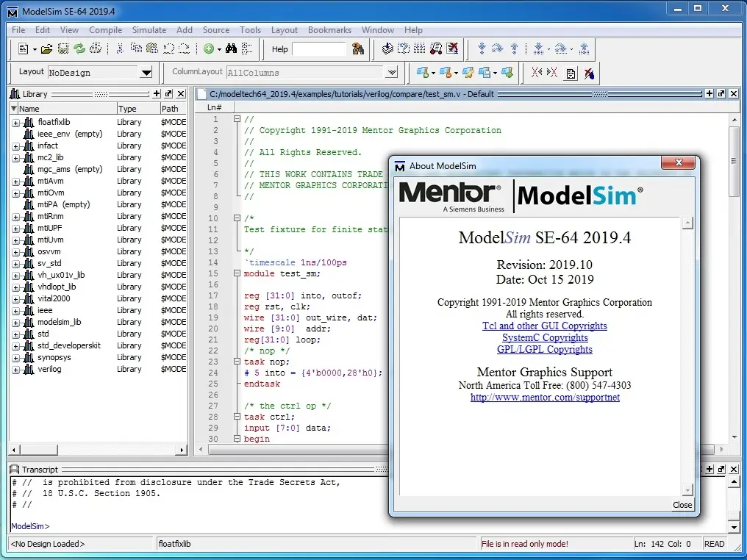
Task: Click the Edit Bookmarks pencil icon
Action: coord(468,72)
